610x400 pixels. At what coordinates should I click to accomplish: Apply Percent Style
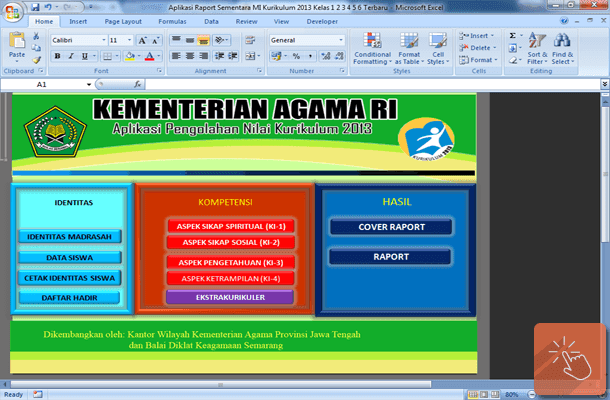[296, 56]
